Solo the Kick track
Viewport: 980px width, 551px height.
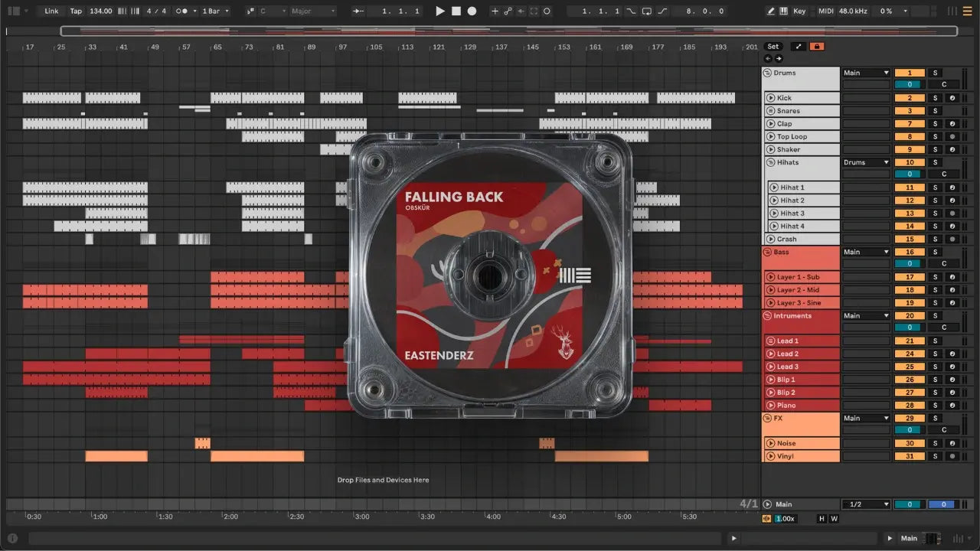[935, 98]
